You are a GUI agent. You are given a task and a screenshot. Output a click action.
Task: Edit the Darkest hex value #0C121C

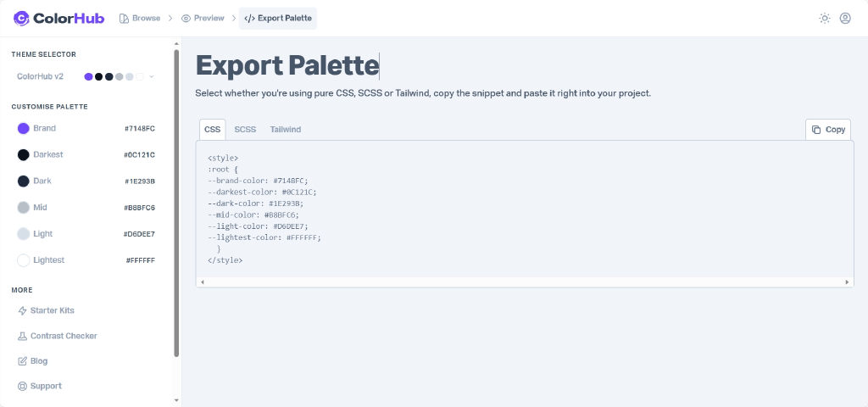tap(140, 155)
